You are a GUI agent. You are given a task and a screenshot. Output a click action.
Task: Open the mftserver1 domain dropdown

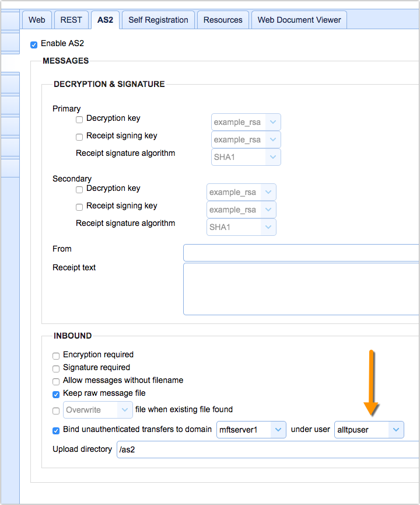[x=251, y=430]
